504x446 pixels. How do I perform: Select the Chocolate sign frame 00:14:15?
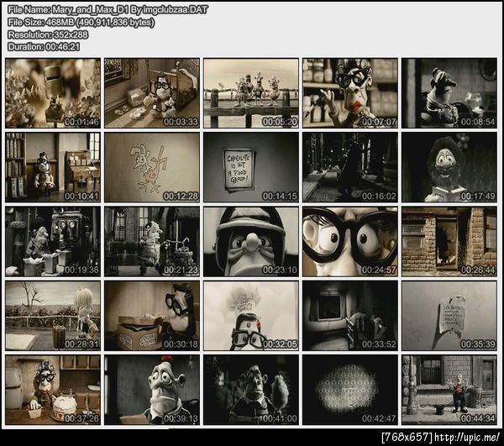(250, 167)
